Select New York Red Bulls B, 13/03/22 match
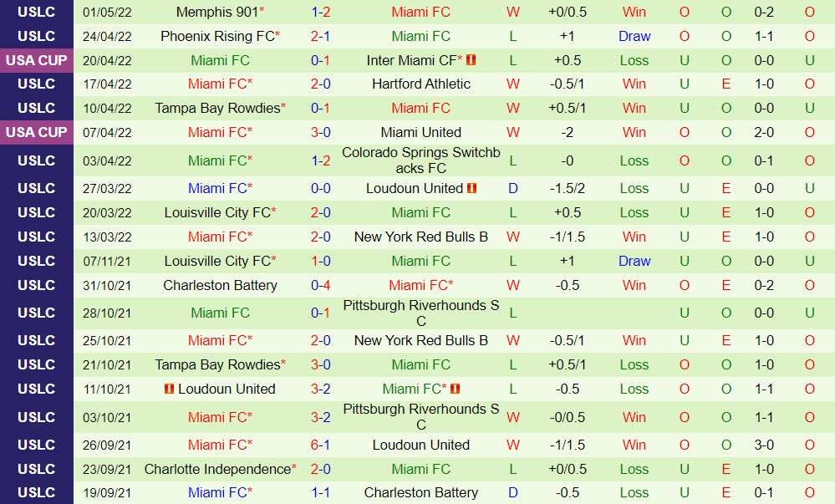This screenshot has width=835, height=504. pos(420,237)
